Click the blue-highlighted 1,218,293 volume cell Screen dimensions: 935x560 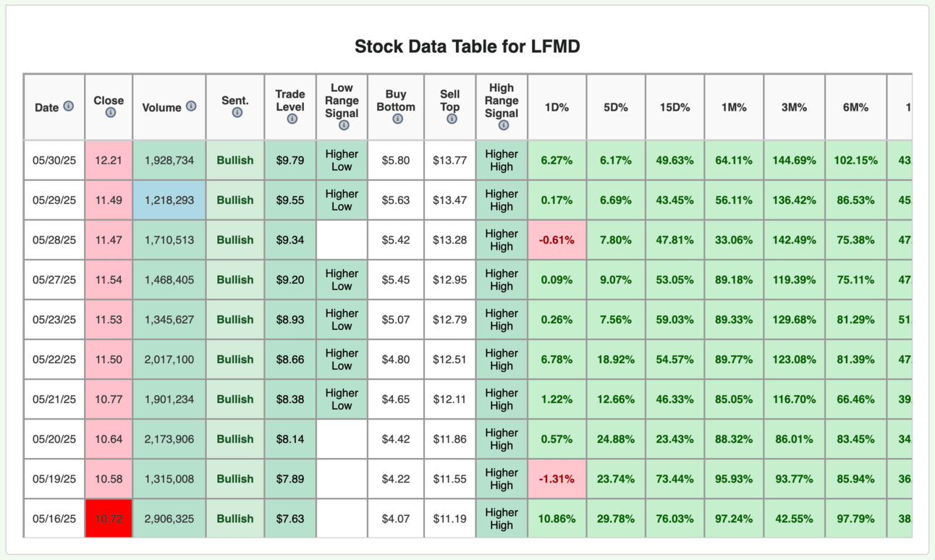point(169,200)
